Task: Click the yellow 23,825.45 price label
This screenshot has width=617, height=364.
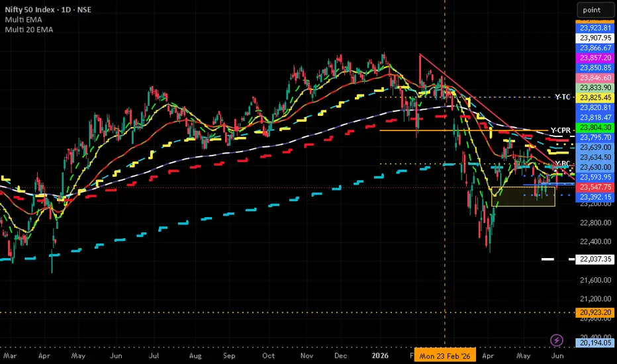Action: click(594, 97)
